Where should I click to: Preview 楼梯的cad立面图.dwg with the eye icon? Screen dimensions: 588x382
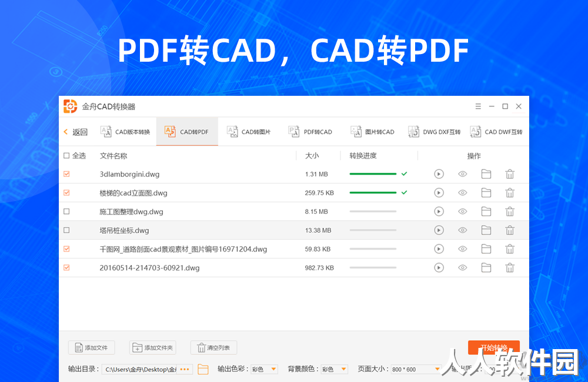click(x=462, y=193)
